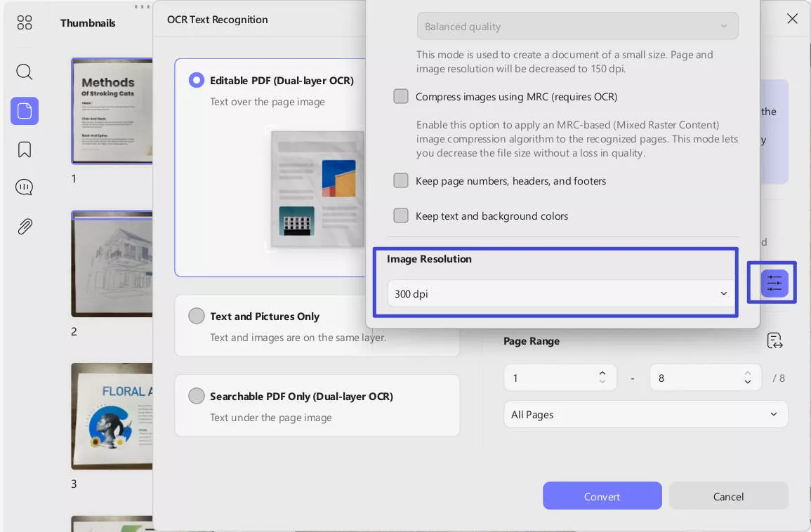Select Text and Pictures Only option
811x532 pixels.
pyautogui.click(x=197, y=316)
